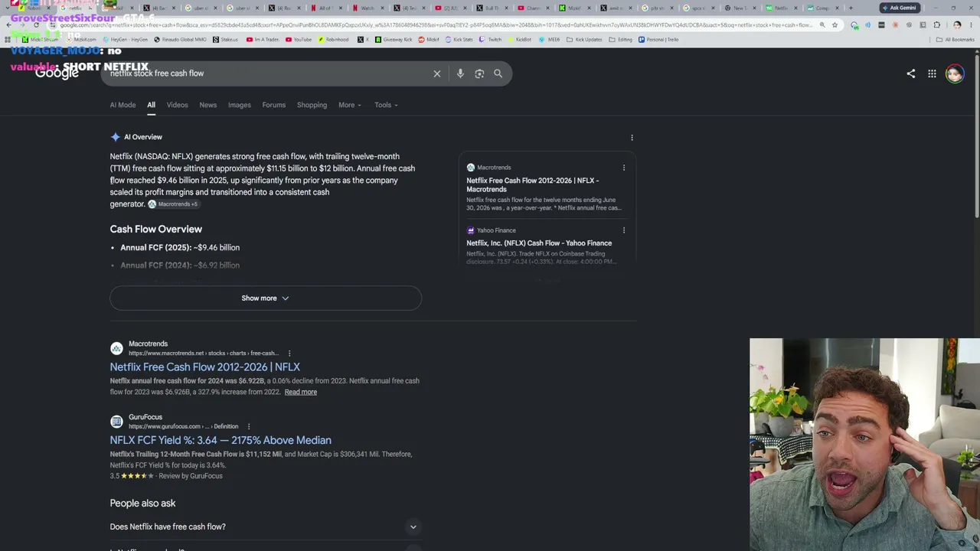Image resolution: width=980 pixels, height=551 pixels.
Task: Click the browser back arrow
Action: (x=8, y=25)
